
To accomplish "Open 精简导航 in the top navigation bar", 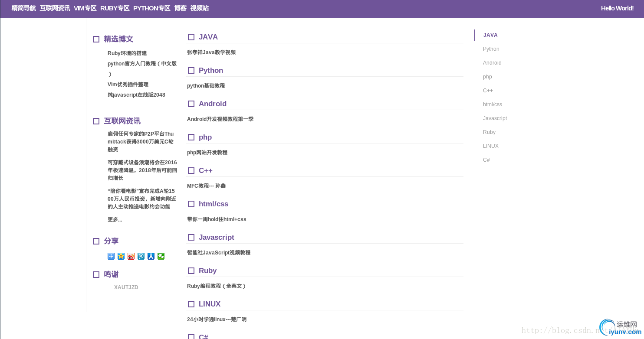I will pos(24,8).
